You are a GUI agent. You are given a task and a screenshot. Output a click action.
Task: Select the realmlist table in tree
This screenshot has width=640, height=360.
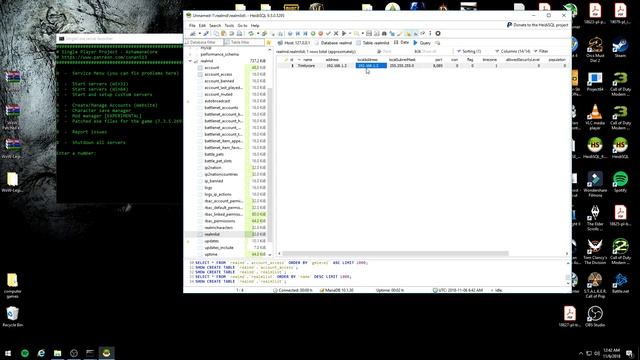pos(212,234)
